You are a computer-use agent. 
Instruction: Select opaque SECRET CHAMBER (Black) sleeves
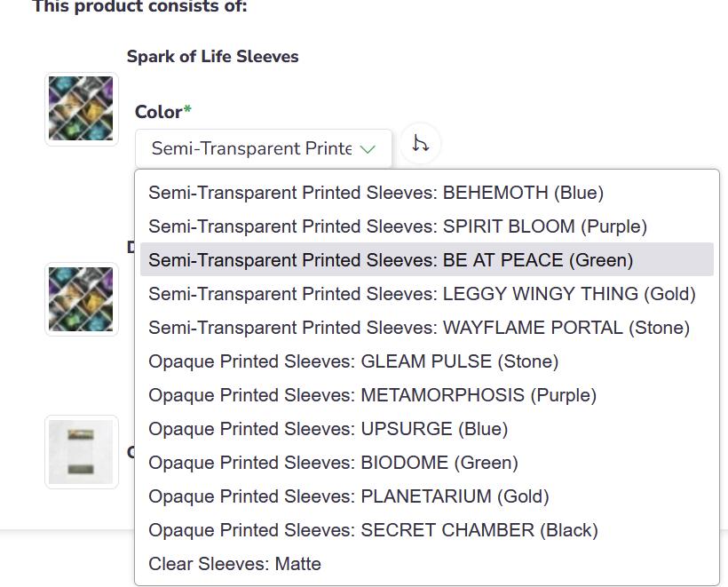coord(373,530)
